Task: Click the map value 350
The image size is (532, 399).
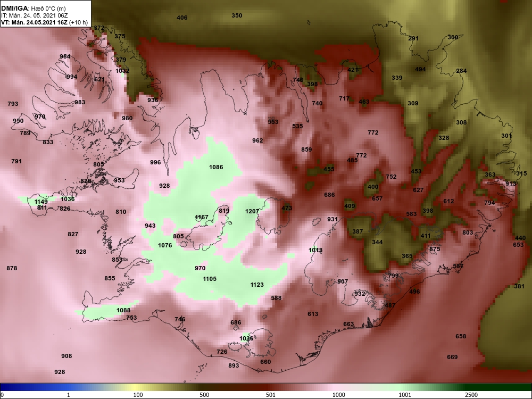Action: click(237, 15)
